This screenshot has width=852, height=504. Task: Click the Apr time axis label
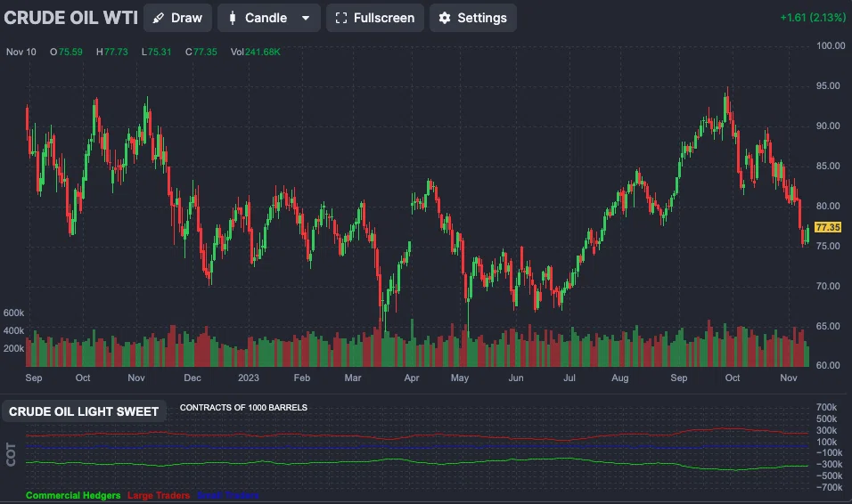(x=412, y=378)
